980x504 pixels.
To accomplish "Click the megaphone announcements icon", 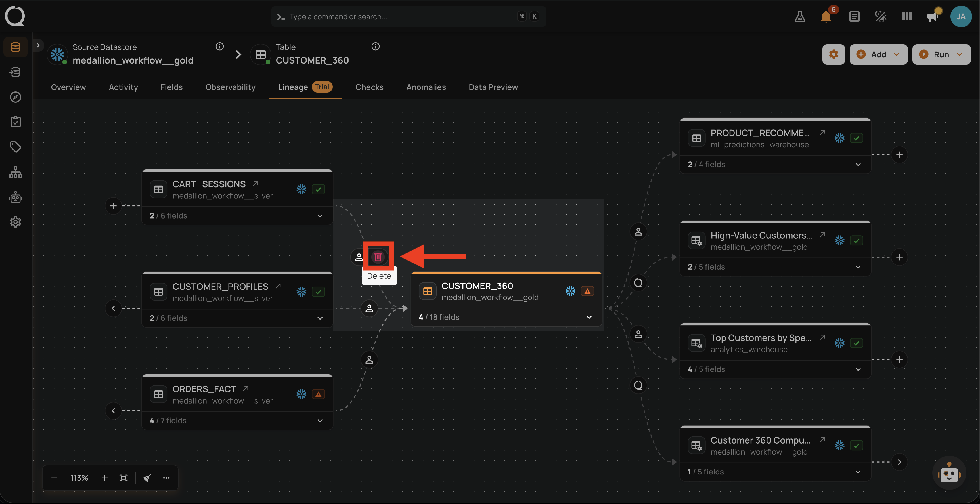I will pyautogui.click(x=933, y=16).
